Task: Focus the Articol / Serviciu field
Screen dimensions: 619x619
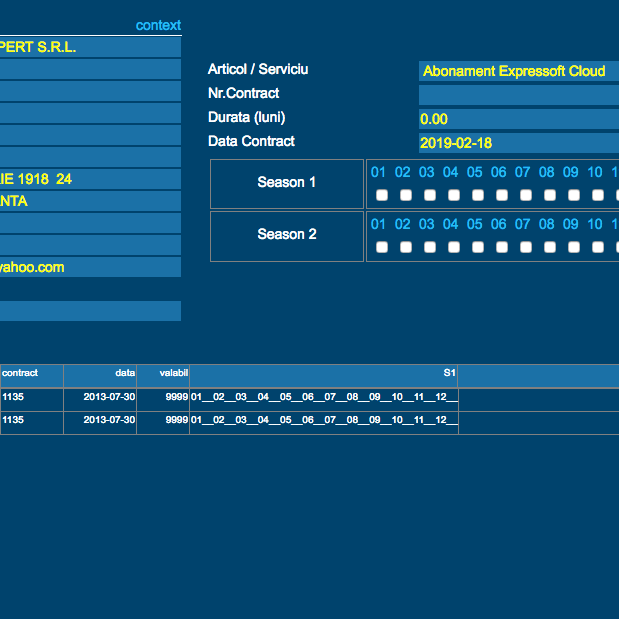Action: [518, 71]
